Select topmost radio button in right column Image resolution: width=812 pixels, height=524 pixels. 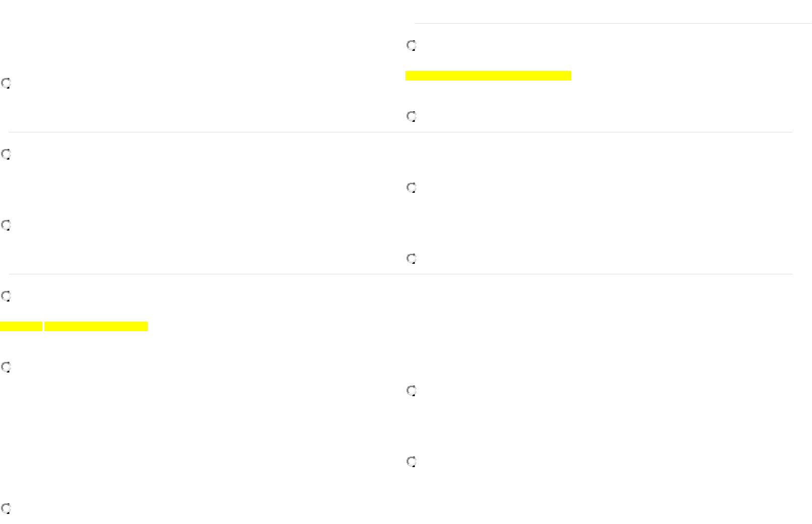412,45
